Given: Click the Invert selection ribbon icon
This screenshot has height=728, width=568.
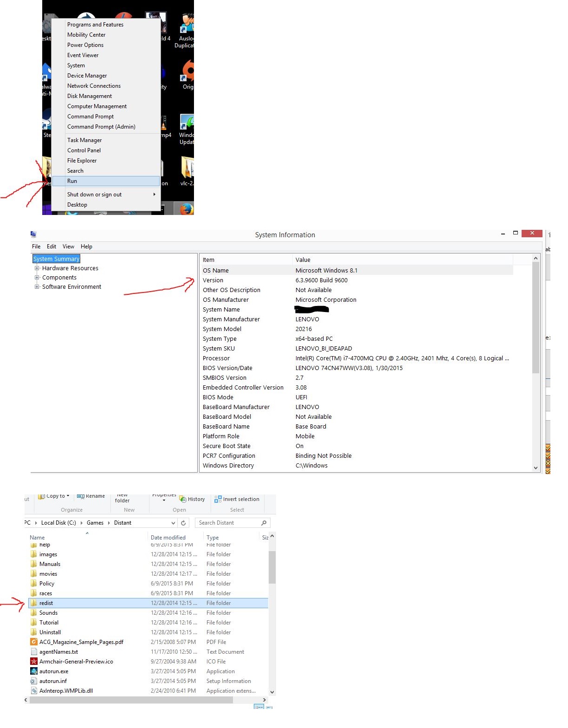Looking at the screenshot, I should [x=218, y=499].
